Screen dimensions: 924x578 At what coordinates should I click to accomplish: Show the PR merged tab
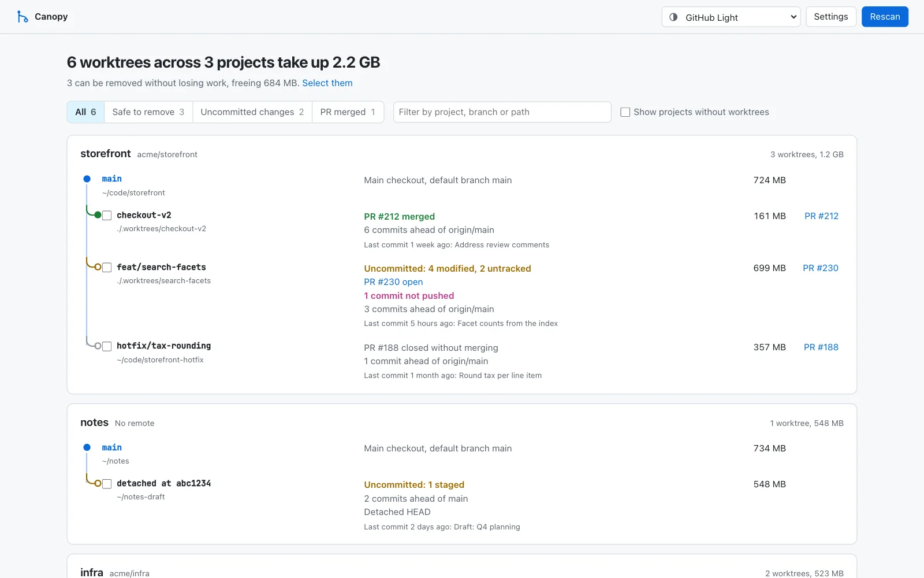click(348, 112)
